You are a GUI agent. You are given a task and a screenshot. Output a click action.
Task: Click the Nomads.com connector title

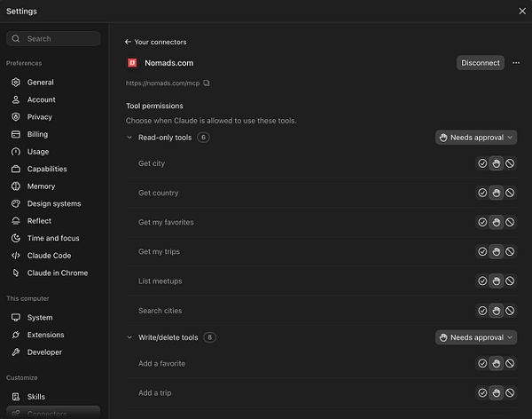[169, 63]
